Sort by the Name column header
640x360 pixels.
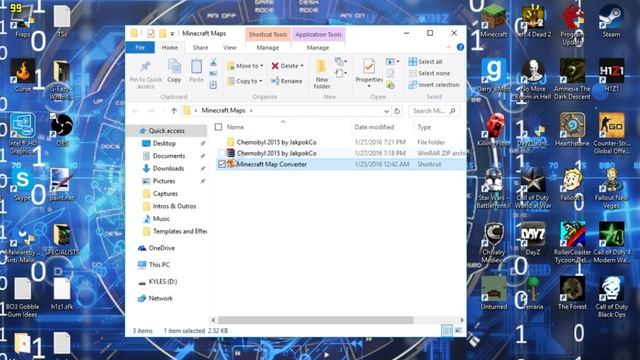pyautogui.click(x=235, y=127)
